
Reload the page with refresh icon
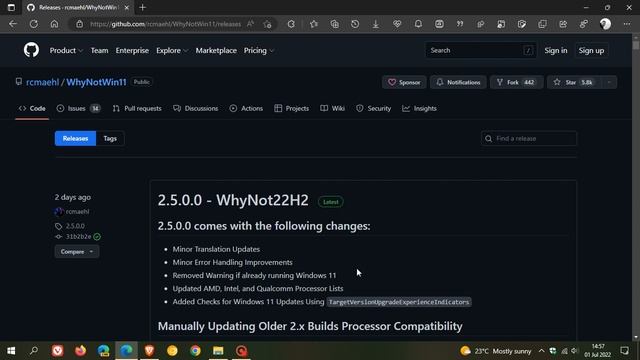click(34, 24)
